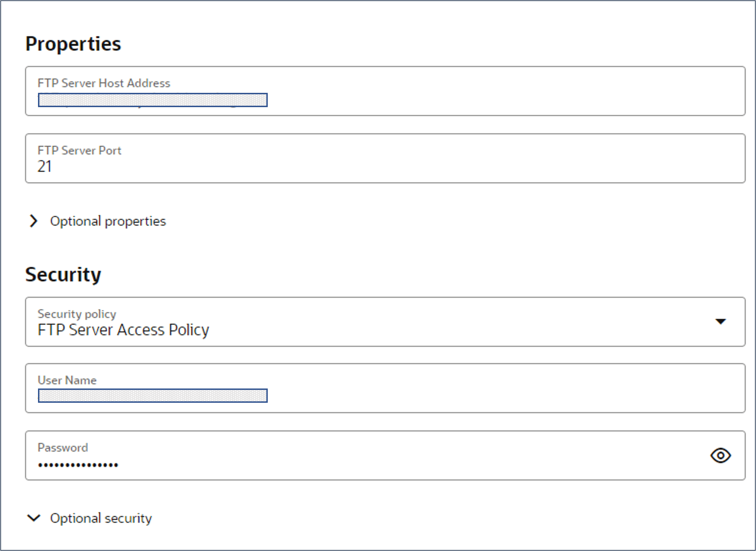Viewport: 756px width, 551px height.
Task: Collapse the Optional security chevron
Action: (34, 518)
